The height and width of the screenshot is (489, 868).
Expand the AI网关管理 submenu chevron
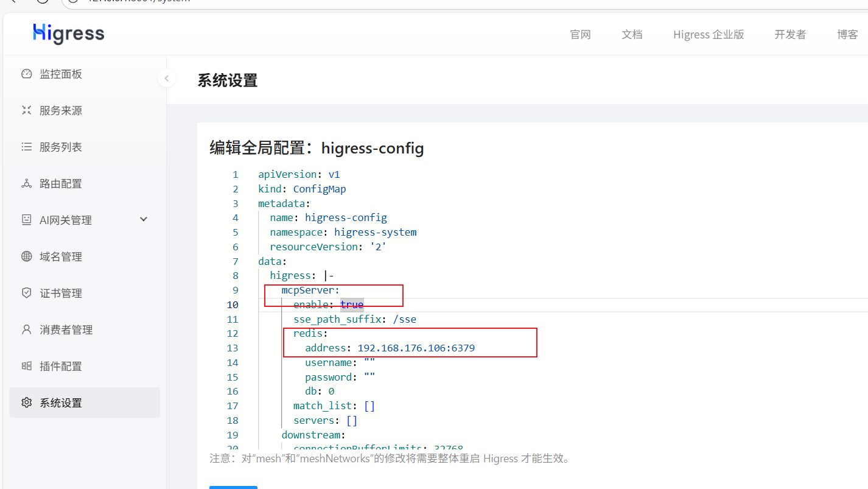click(143, 220)
